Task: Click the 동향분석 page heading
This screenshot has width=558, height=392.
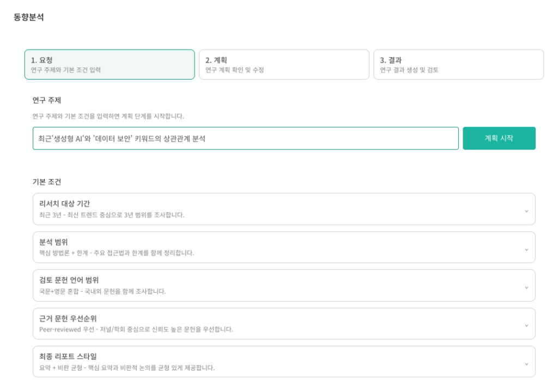Action: pos(29,17)
